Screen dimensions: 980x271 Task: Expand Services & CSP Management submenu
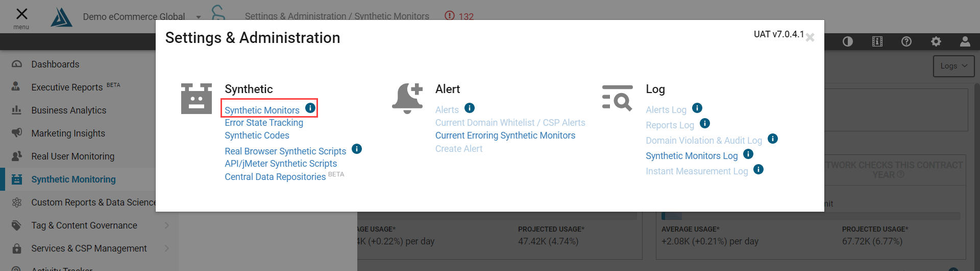coord(167,249)
